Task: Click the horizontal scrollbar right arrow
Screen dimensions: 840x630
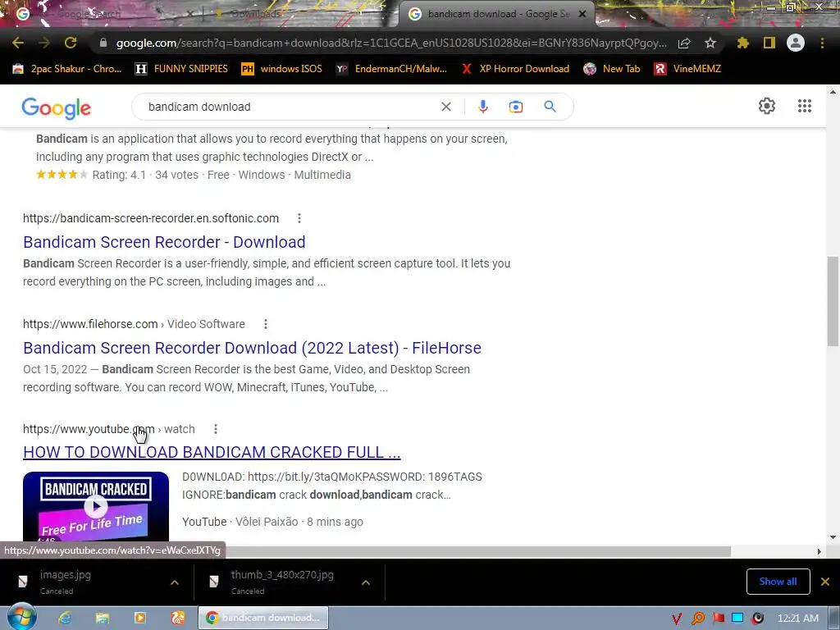Action: click(819, 551)
